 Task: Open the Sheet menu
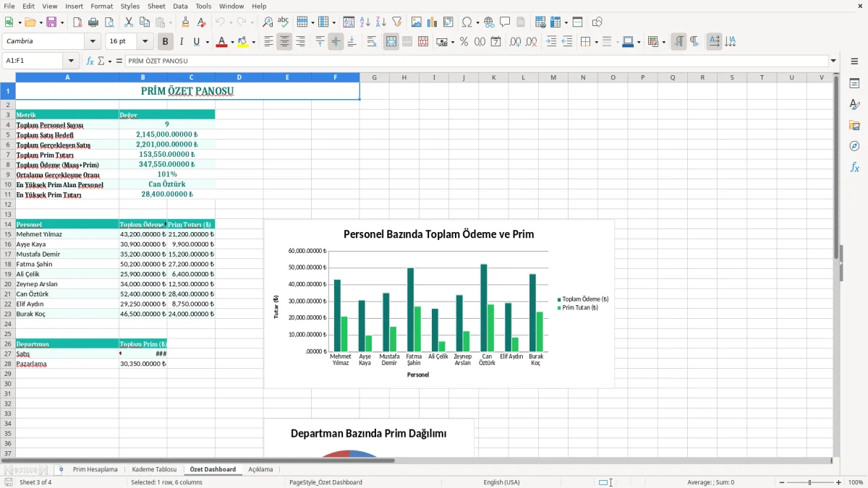(156, 6)
